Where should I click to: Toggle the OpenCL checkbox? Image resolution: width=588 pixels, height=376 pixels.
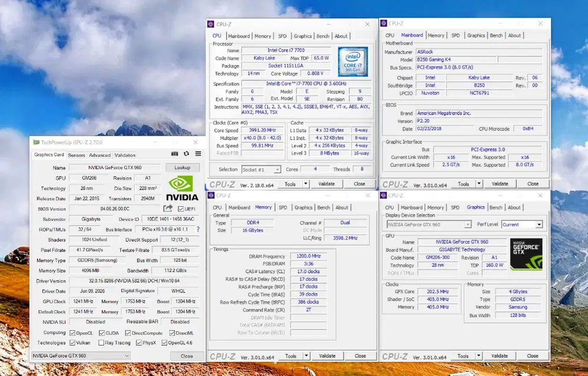click(x=72, y=333)
